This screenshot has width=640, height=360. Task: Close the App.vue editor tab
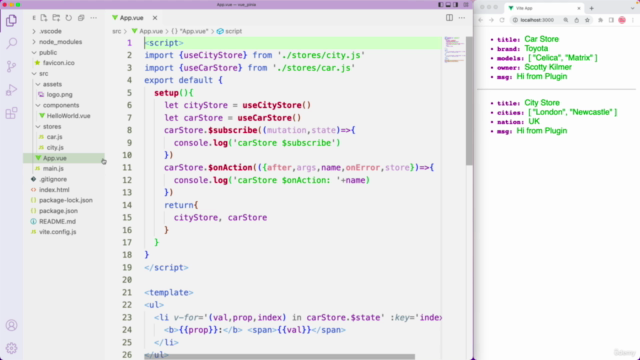coord(155,18)
